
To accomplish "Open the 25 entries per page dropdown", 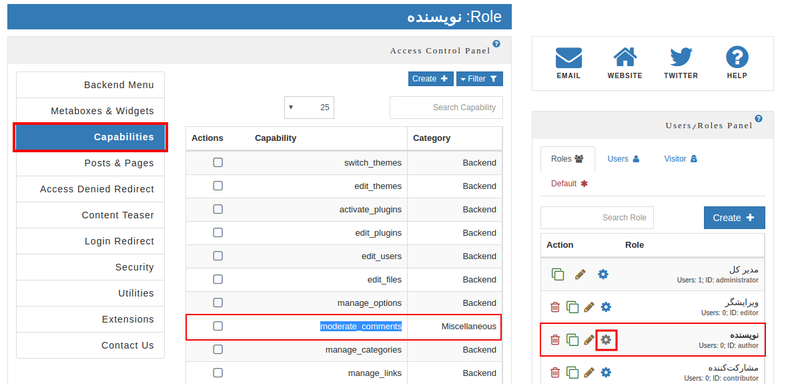I will point(309,107).
